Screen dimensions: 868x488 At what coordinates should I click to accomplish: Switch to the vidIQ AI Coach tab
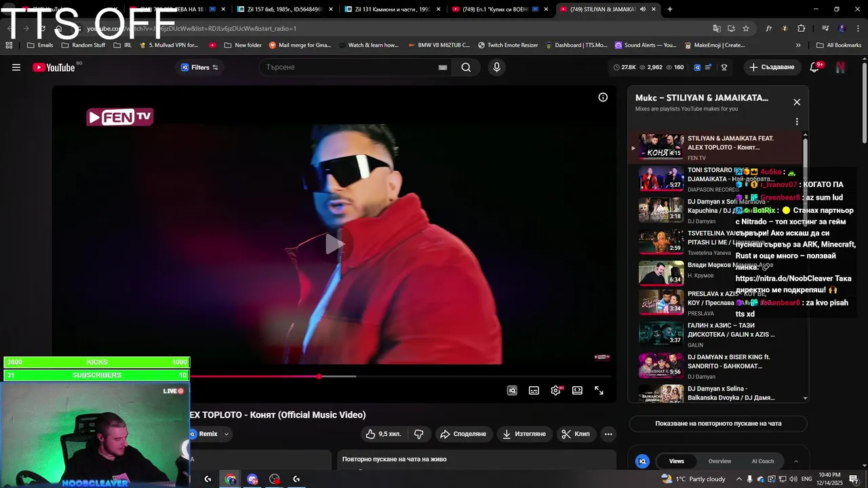(x=762, y=461)
